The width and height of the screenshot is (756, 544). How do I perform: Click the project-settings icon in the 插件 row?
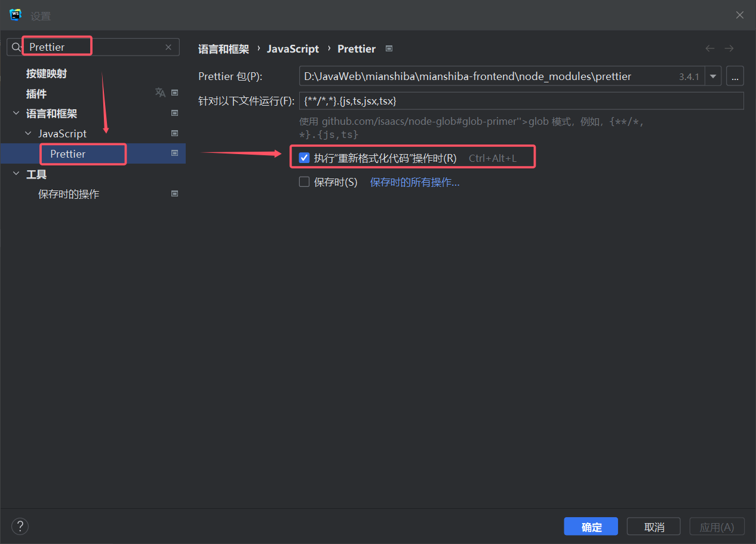pos(175,93)
